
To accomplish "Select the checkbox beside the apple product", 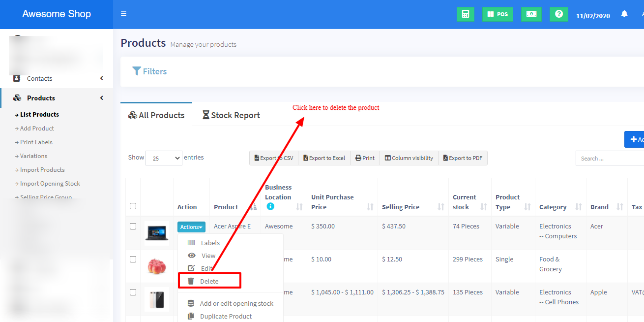I will pyautogui.click(x=133, y=259).
